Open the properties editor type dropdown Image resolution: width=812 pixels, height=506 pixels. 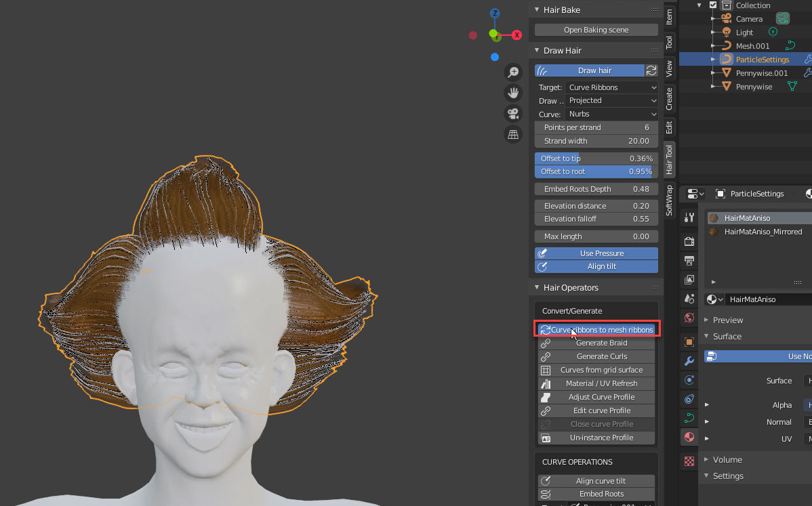(x=695, y=194)
